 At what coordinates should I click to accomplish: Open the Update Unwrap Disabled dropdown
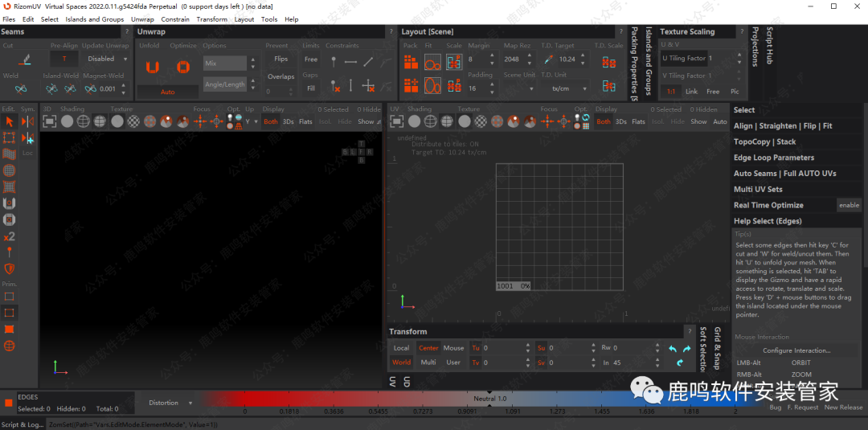coord(105,59)
